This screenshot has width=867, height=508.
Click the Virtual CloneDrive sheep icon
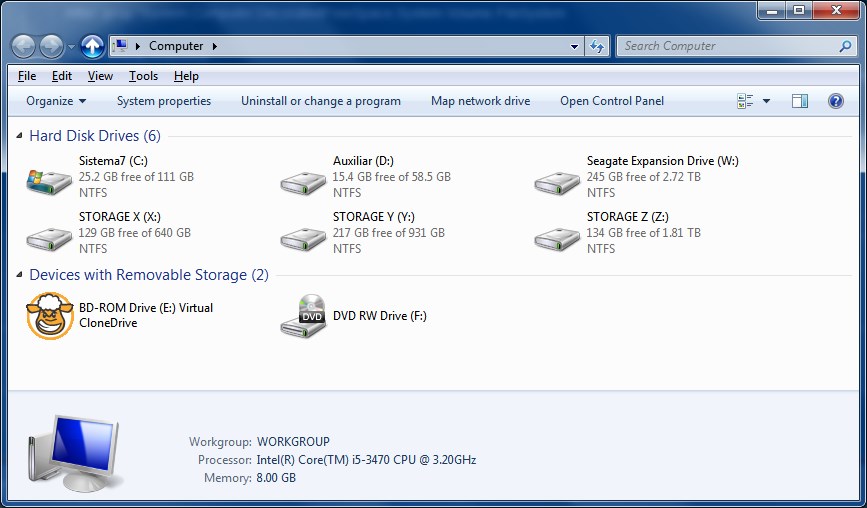50,316
